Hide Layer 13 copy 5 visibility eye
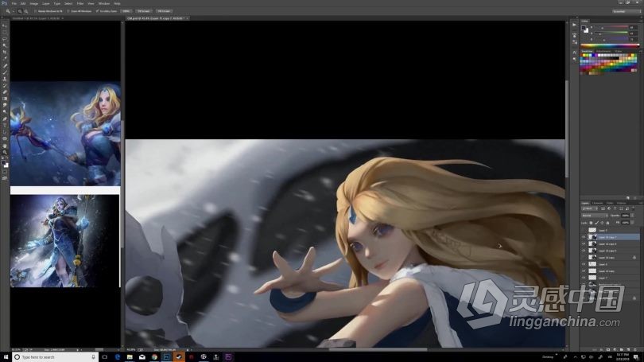 [584, 251]
